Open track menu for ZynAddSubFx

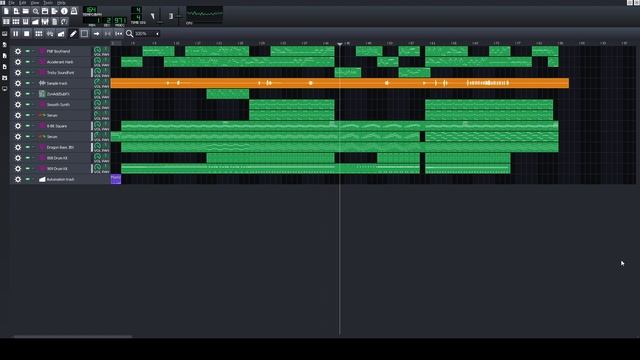coord(18,94)
